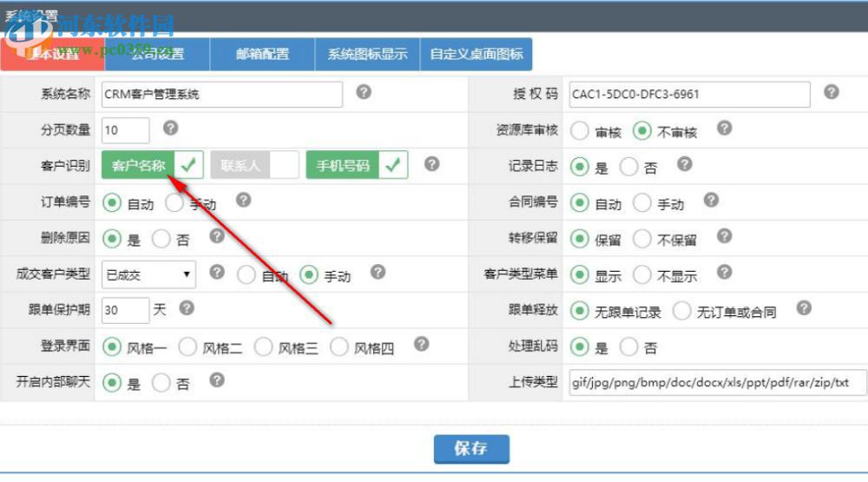868x482 pixels.
Task: Click 系统名称 input field
Action: click(222, 94)
